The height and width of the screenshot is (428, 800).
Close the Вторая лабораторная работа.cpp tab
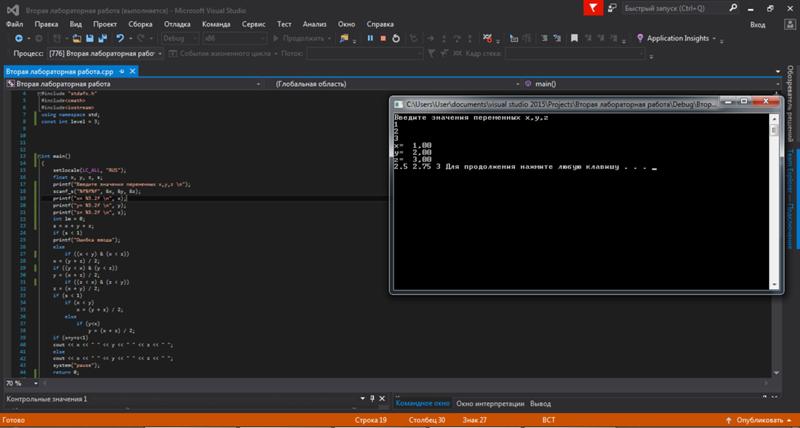pyautogui.click(x=133, y=71)
